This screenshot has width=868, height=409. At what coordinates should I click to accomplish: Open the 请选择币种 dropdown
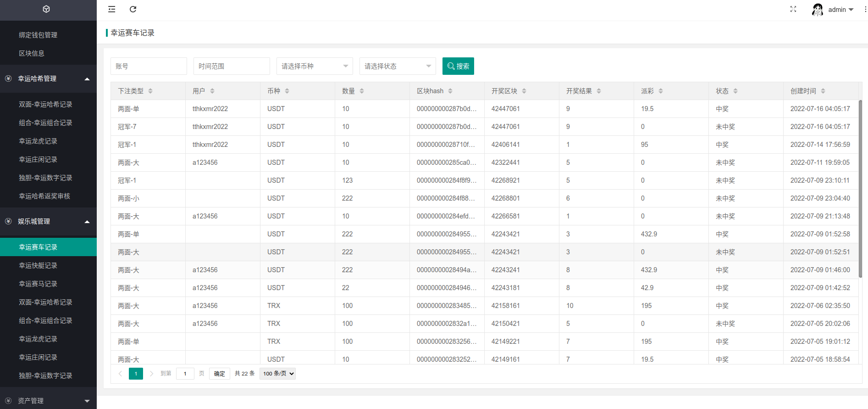pos(315,66)
